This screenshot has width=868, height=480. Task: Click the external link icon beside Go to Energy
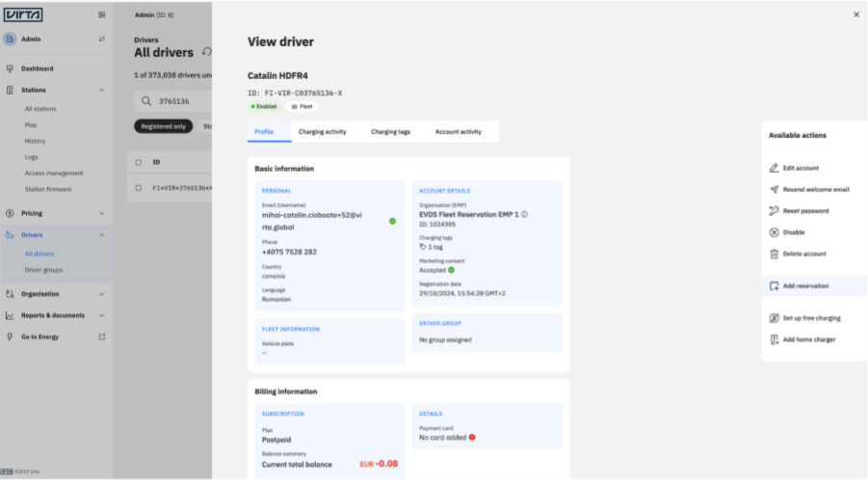[x=102, y=336]
